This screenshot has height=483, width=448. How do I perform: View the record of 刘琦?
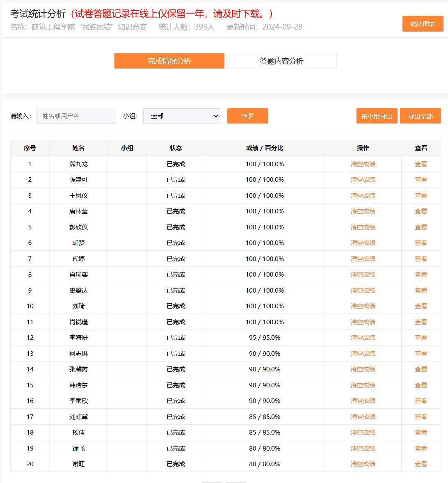click(421, 306)
